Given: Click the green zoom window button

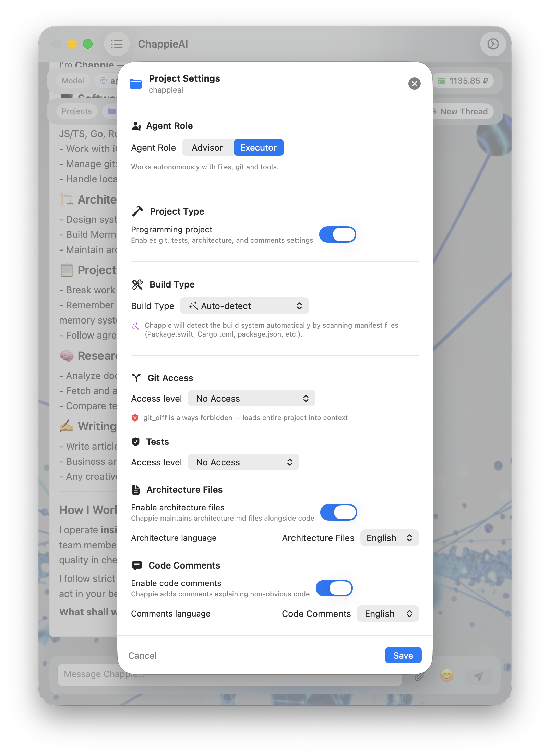Looking at the screenshot, I should coord(88,44).
